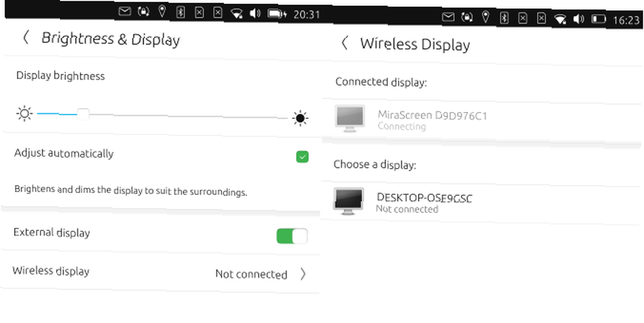The image size is (644, 323).
Task: Go back from Brightness & Display page
Action: click(x=26, y=38)
